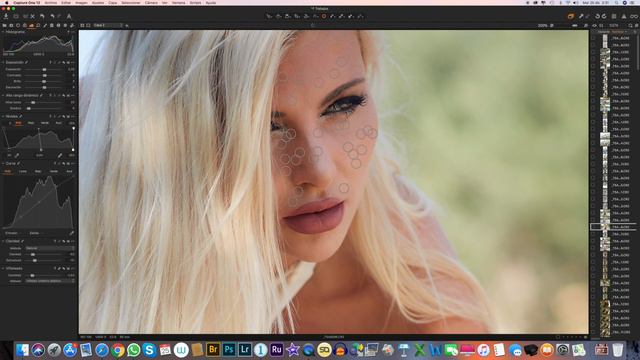The width and height of the screenshot is (640, 360).
Task: Open Google Chrome from the Dock
Action: point(118,350)
